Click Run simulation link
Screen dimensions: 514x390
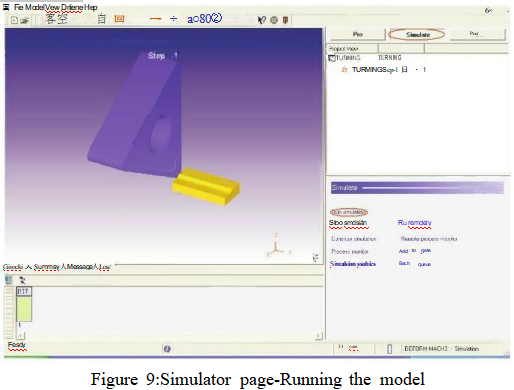[349, 212]
